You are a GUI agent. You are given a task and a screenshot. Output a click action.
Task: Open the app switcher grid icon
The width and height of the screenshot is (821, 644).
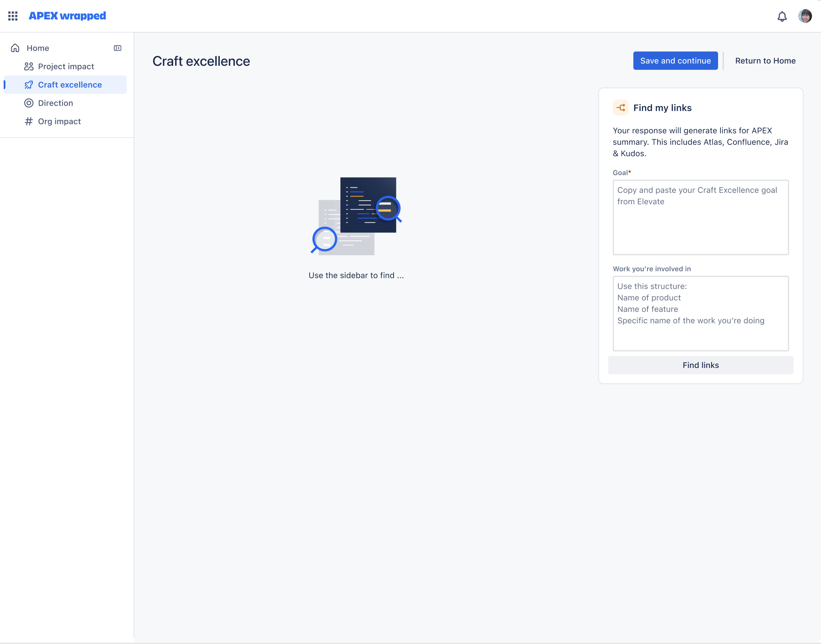[x=13, y=16]
